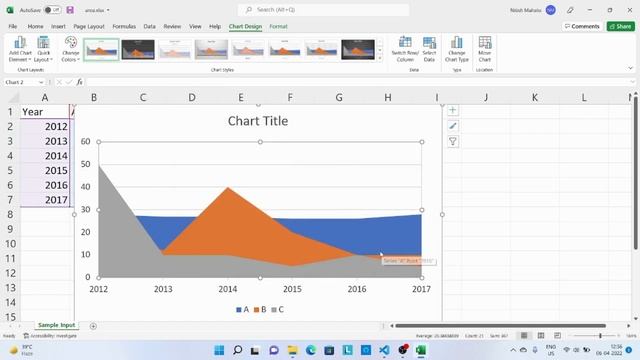640x360 pixels.
Task: Switch to the Home tab
Action: pyautogui.click(x=36, y=26)
